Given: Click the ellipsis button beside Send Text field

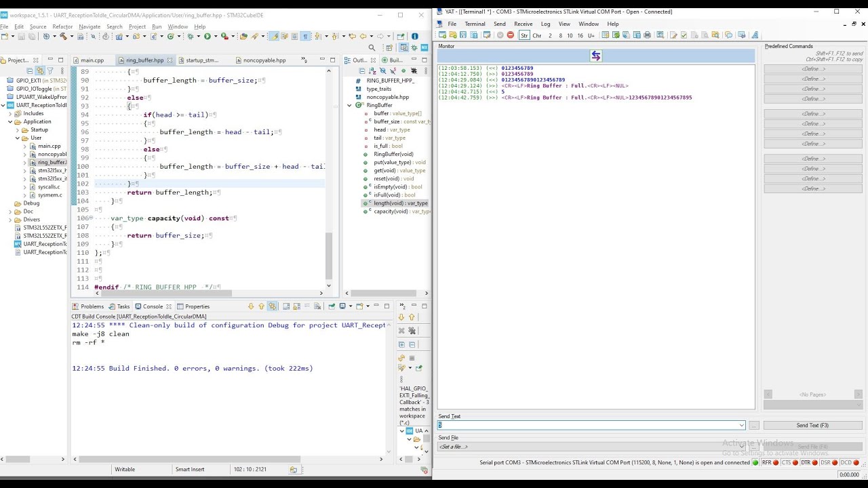Looking at the screenshot, I should [x=753, y=426].
